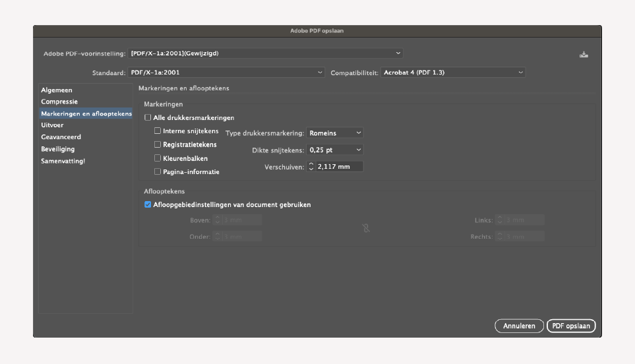The height and width of the screenshot is (364, 635).
Task: Expand the Standaard dropdown
Action: [x=226, y=73]
